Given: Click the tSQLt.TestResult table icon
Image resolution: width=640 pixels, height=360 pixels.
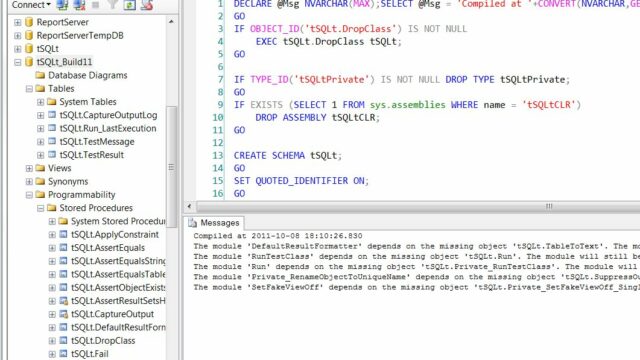Looking at the screenshot, I should (52, 155).
